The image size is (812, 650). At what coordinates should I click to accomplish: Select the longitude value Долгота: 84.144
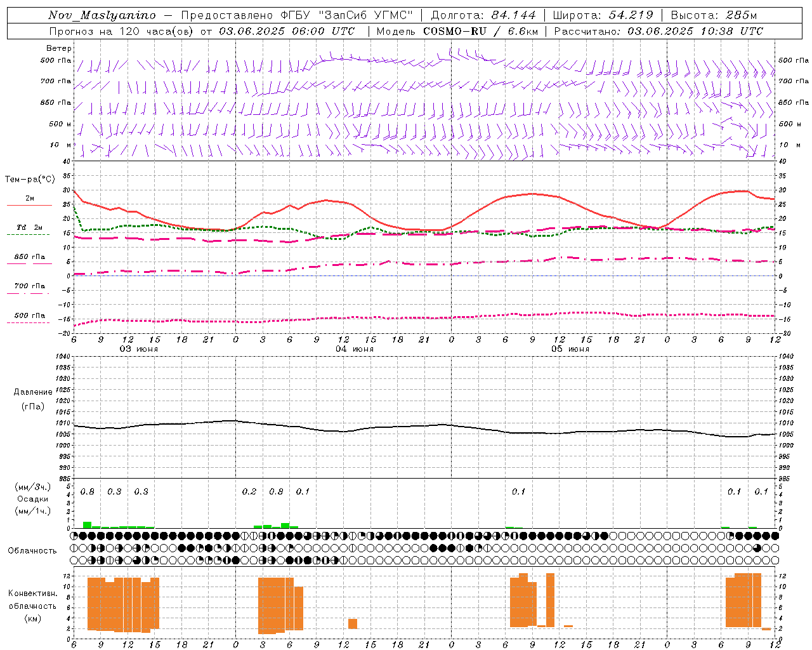tap(483, 15)
